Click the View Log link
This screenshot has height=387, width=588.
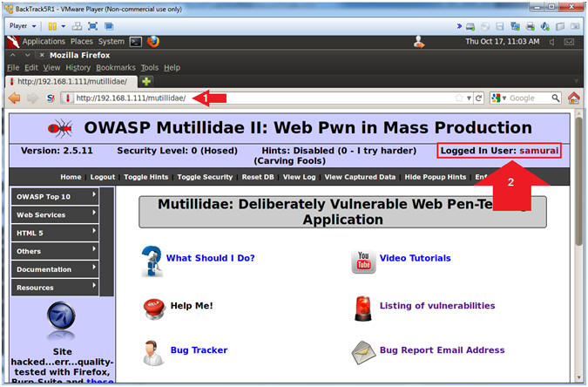[300, 177]
